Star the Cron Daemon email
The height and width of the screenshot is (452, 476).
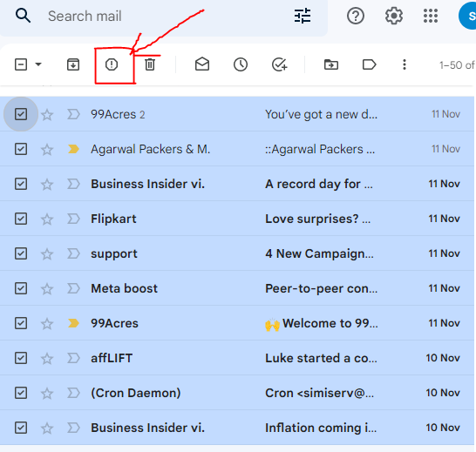47,394
